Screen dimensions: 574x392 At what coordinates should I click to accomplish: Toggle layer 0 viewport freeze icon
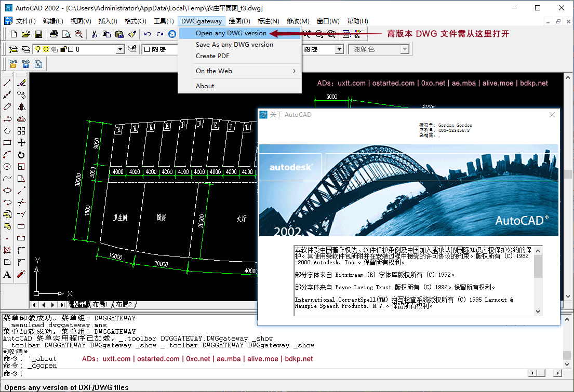tap(54, 49)
